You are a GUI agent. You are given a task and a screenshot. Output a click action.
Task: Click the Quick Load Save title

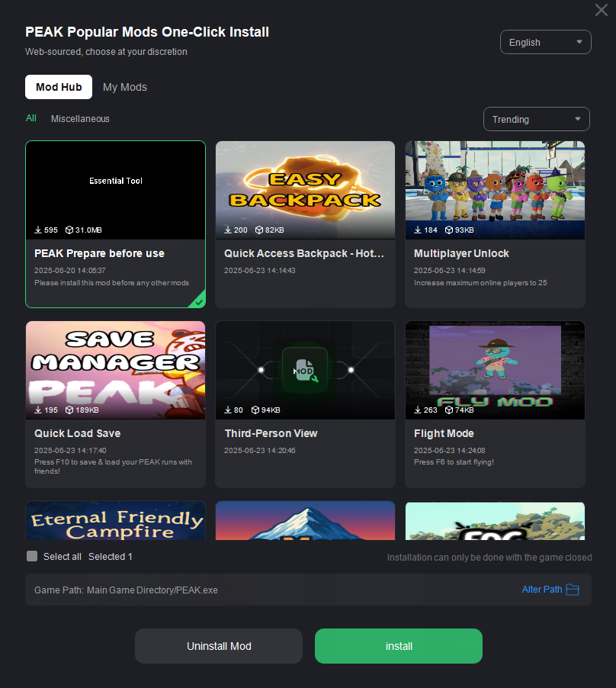(x=78, y=433)
